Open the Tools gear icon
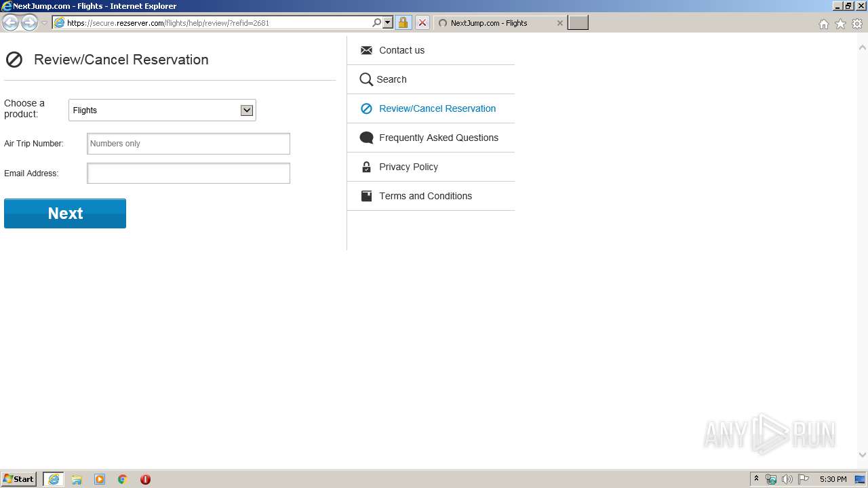 (x=857, y=24)
